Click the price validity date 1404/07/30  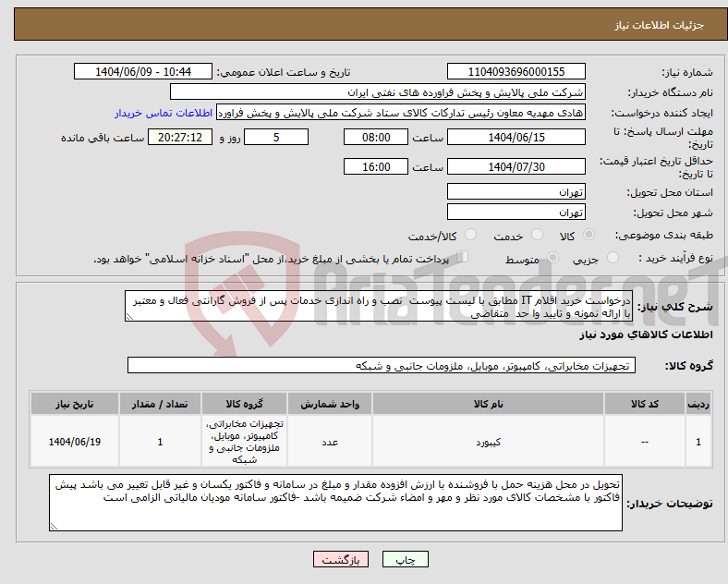click(x=516, y=166)
